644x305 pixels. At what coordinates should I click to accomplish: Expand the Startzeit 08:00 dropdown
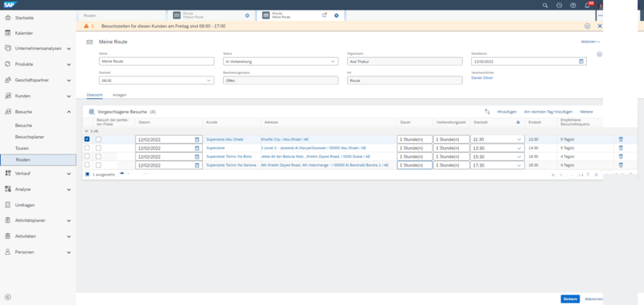click(156, 80)
